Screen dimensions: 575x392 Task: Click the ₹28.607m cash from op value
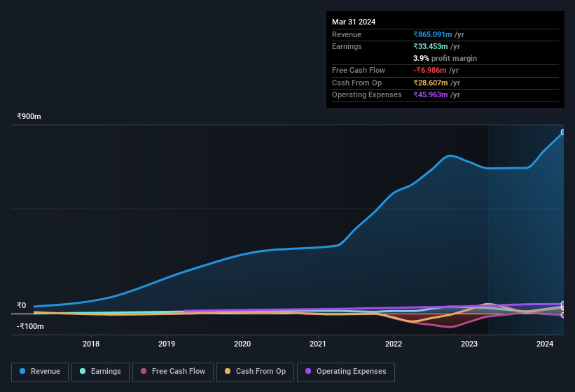pos(431,83)
